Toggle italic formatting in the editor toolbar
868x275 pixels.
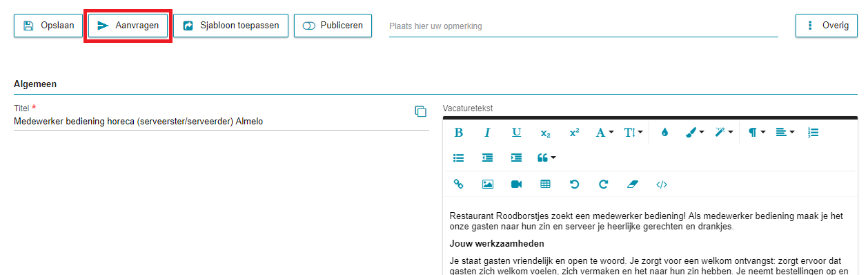(x=487, y=132)
